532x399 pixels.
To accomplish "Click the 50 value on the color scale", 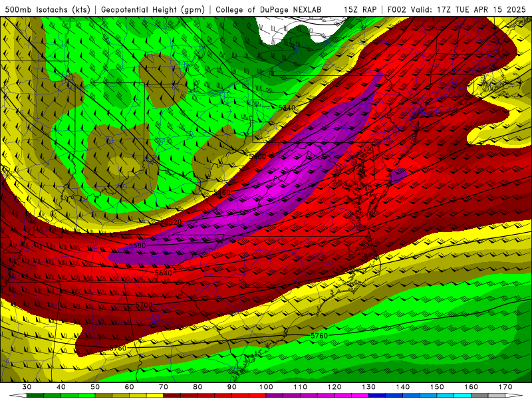I will pyautogui.click(x=95, y=387).
